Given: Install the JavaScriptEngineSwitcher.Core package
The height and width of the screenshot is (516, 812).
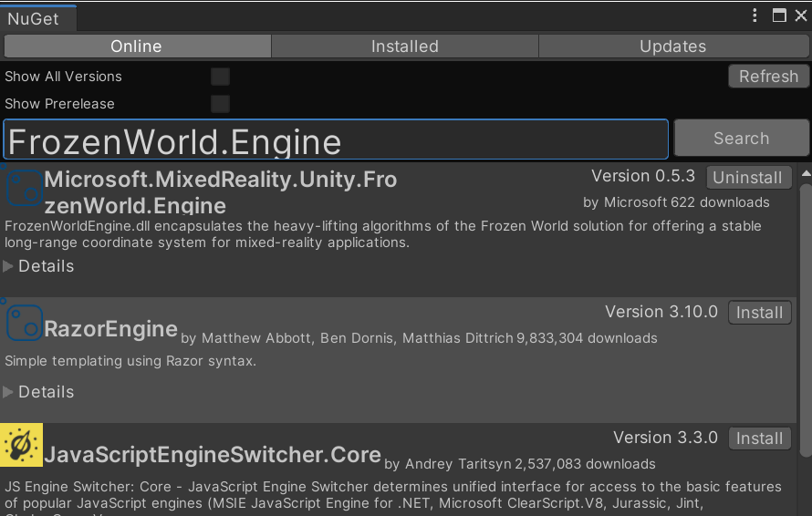Looking at the screenshot, I should (760, 439).
